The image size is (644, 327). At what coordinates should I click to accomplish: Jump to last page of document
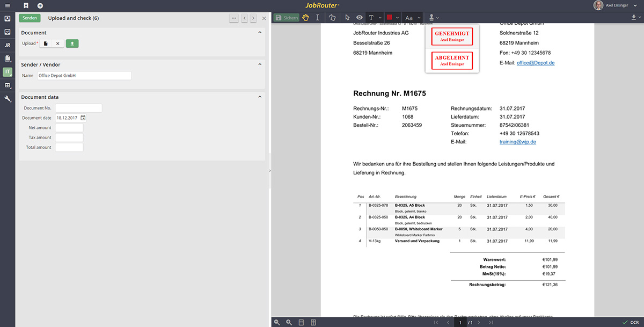[x=491, y=323]
